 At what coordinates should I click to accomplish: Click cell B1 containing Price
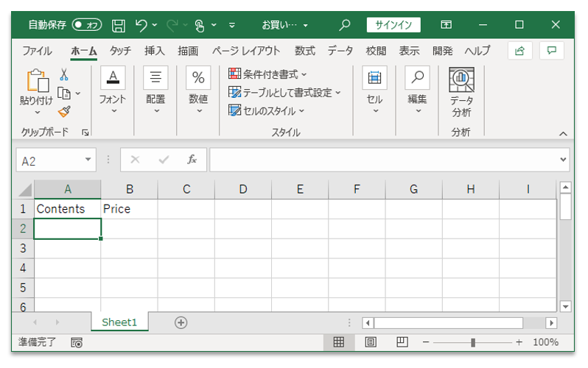130,209
